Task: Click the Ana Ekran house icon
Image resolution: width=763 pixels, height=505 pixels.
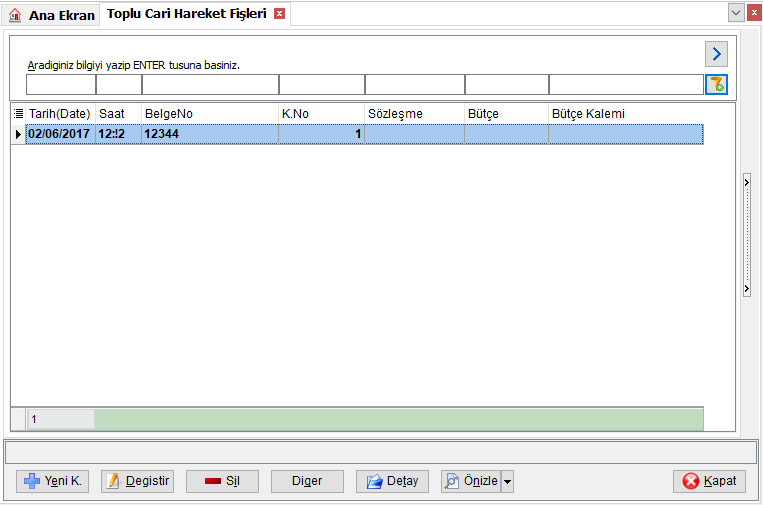Action: pyautogui.click(x=15, y=15)
